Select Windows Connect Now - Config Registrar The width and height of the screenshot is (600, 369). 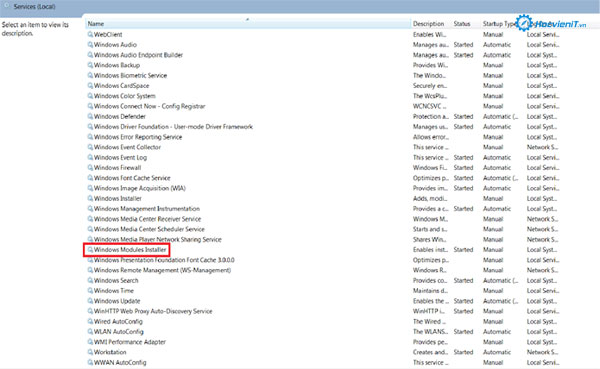pyautogui.click(x=149, y=106)
